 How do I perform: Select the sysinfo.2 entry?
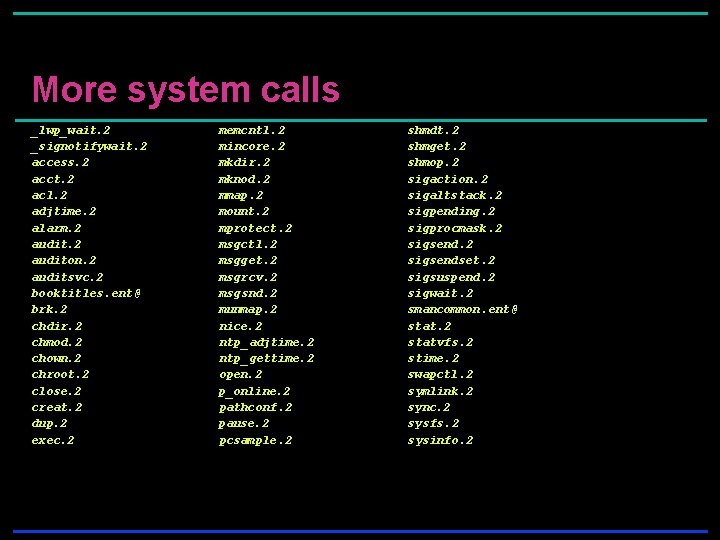click(x=440, y=441)
